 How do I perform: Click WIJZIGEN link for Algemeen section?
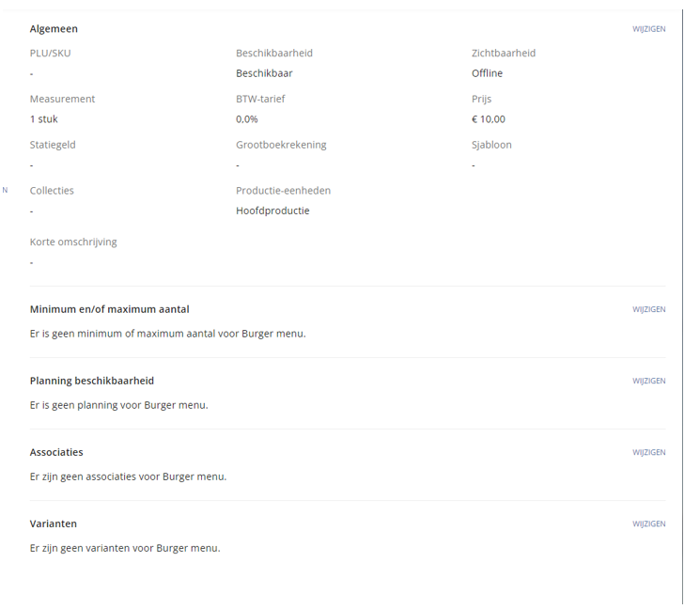648,29
